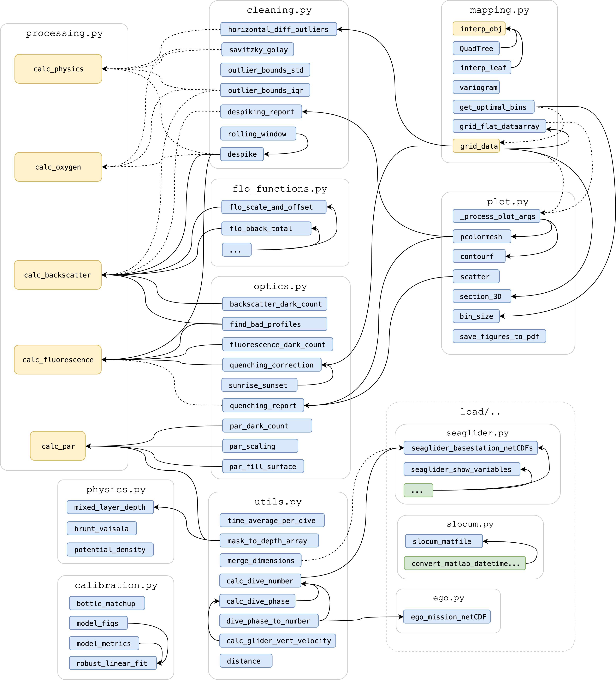
Task: Click the interp_obj yellow box
Action: [x=479, y=29]
